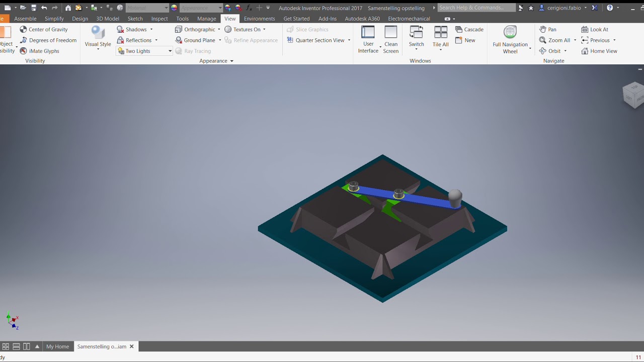Image resolution: width=644 pixels, height=362 pixels.
Task: Select Quarter Section View
Action: coord(315,40)
